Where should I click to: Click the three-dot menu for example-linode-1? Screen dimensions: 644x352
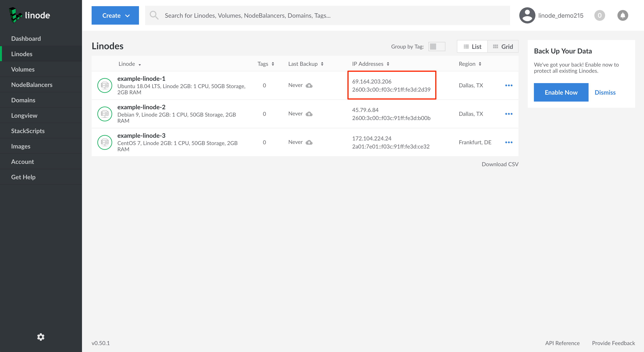pos(509,85)
